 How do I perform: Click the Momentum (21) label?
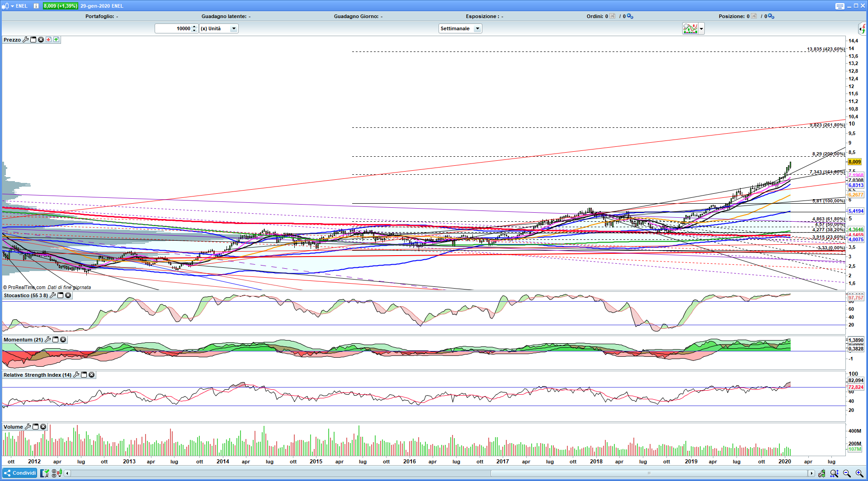click(23, 340)
